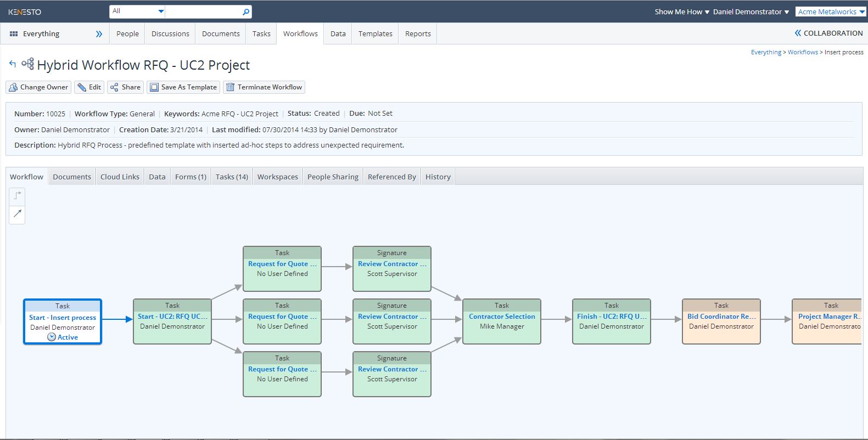Screen dimensions: 868x440
Task: Click into the search text field
Action: tap(203, 12)
